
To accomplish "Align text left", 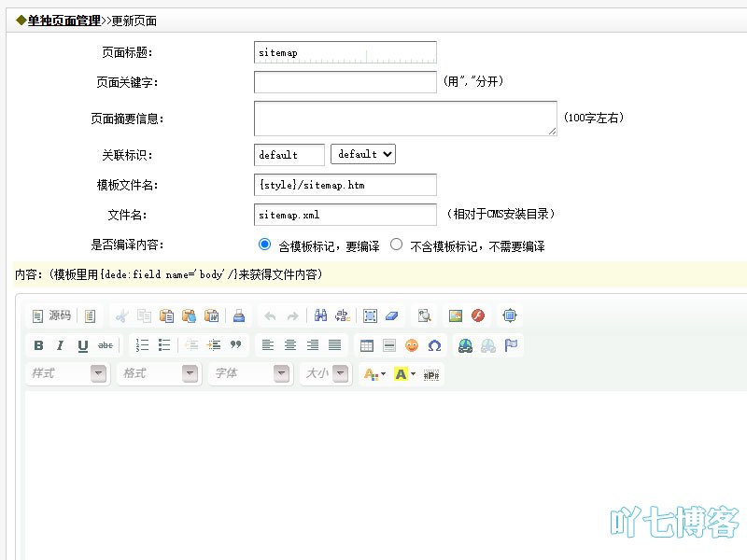I will 268,345.
